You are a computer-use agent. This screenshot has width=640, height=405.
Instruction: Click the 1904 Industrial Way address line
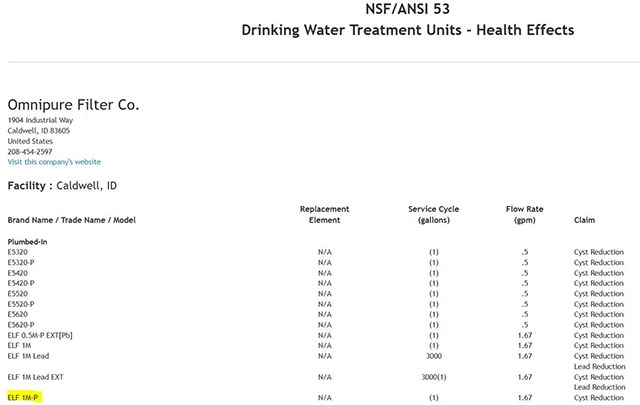click(x=41, y=120)
